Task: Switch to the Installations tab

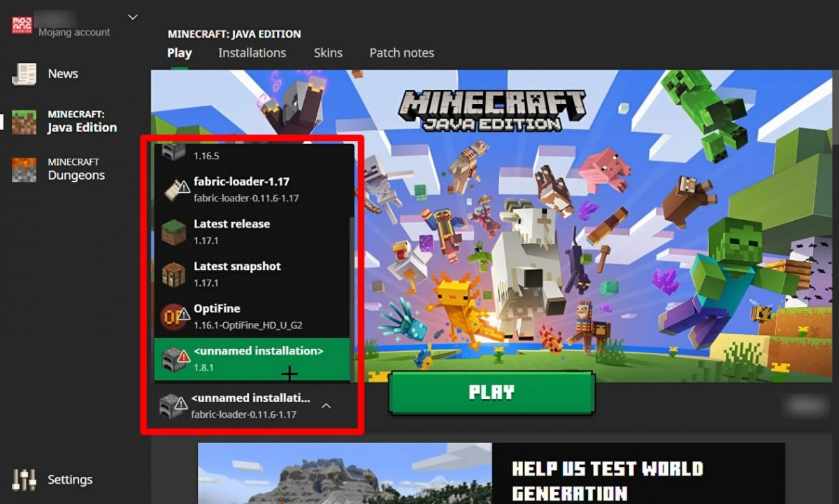Action: tap(252, 52)
